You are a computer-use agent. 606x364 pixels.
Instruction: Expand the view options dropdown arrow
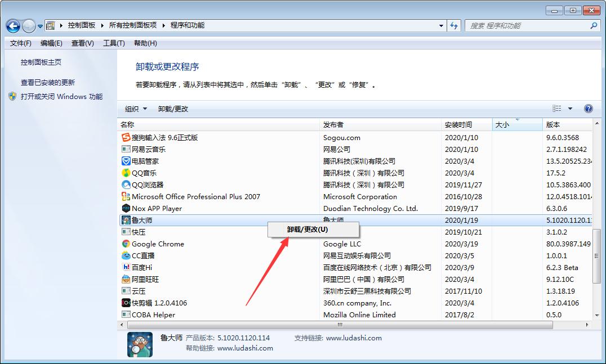coord(570,109)
